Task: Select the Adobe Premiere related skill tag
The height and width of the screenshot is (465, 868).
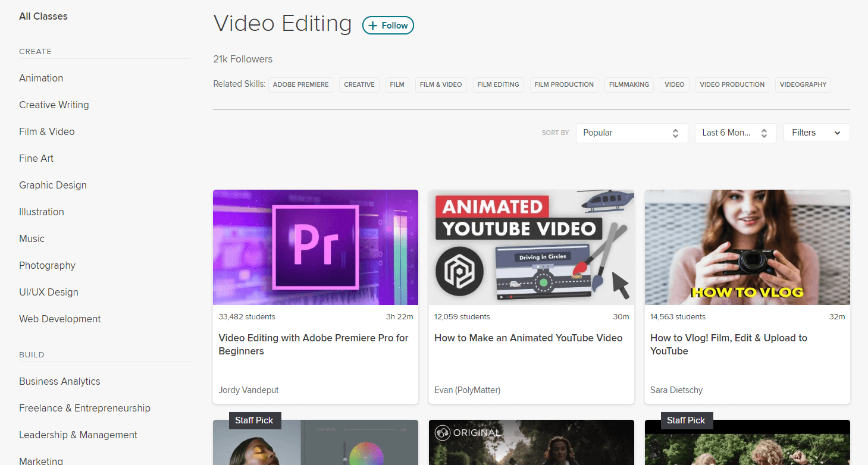Action: tap(300, 84)
